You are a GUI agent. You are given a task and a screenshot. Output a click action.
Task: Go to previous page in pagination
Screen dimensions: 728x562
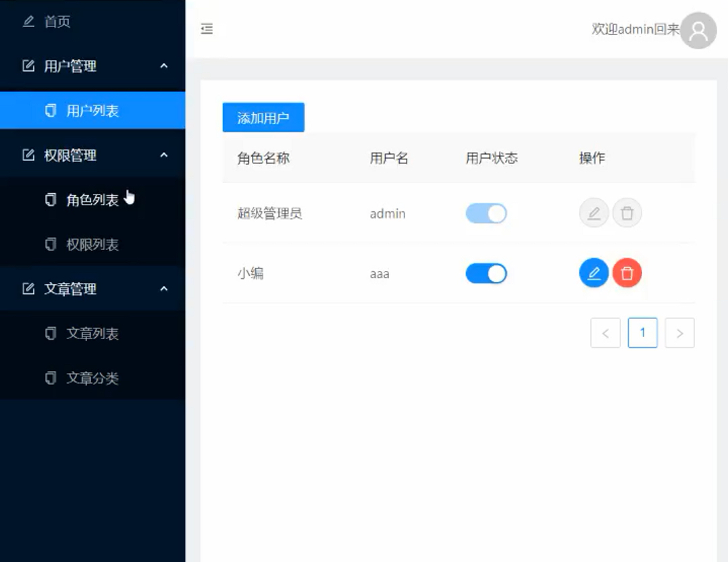(605, 332)
